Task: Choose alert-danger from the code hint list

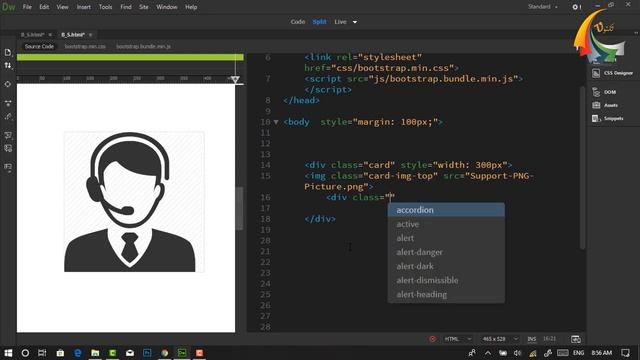Action: point(446,252)
